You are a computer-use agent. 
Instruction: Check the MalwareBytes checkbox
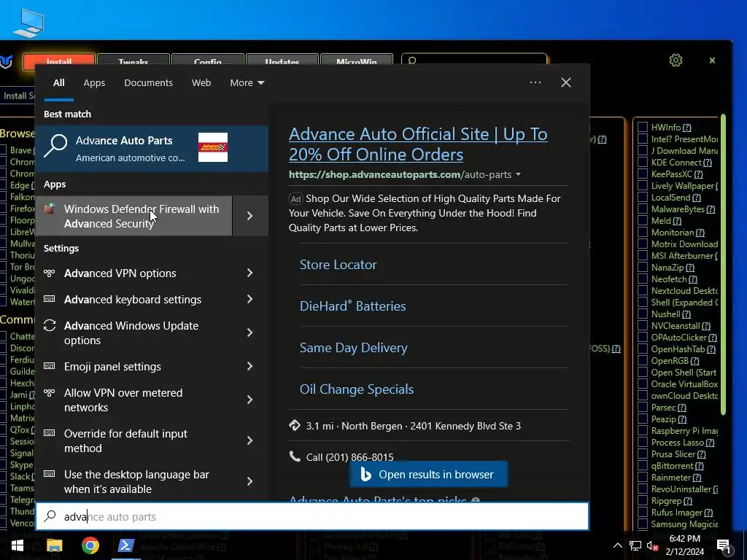[643, 209]
